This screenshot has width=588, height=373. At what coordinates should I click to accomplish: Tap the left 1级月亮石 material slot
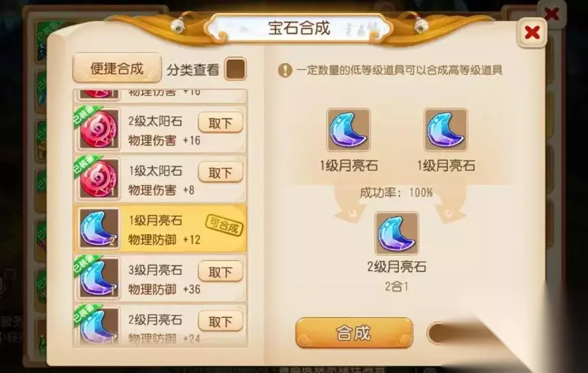[348, 130]
